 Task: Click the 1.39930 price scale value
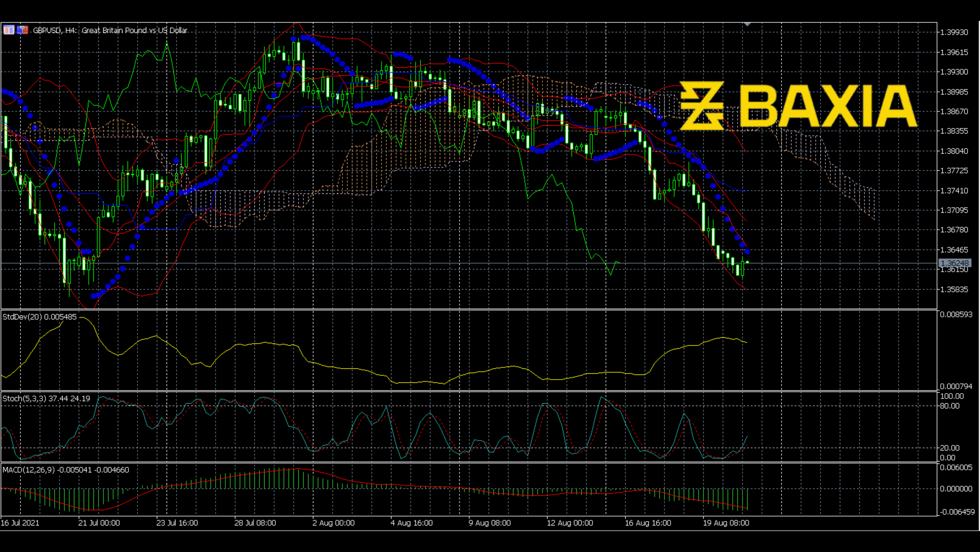[954, 32]
